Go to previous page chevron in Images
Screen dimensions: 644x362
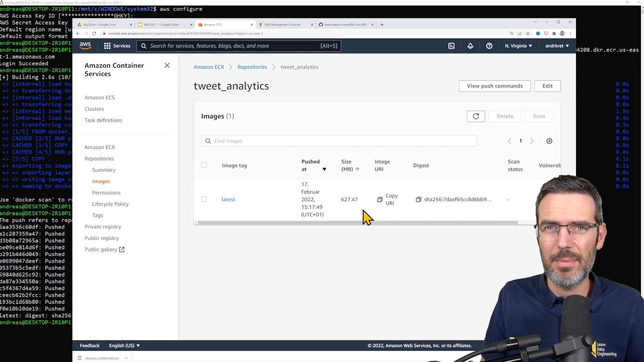pyautogui.click(x=509, y=141)
